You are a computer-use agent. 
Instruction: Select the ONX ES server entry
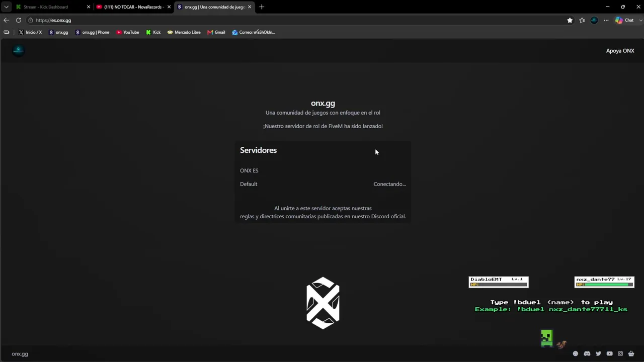coord(249,170)
